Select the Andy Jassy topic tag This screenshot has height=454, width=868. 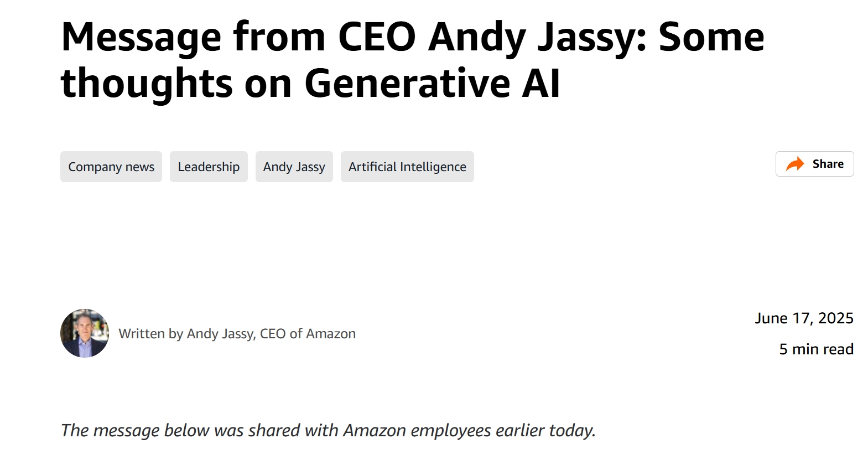[294, 167]
